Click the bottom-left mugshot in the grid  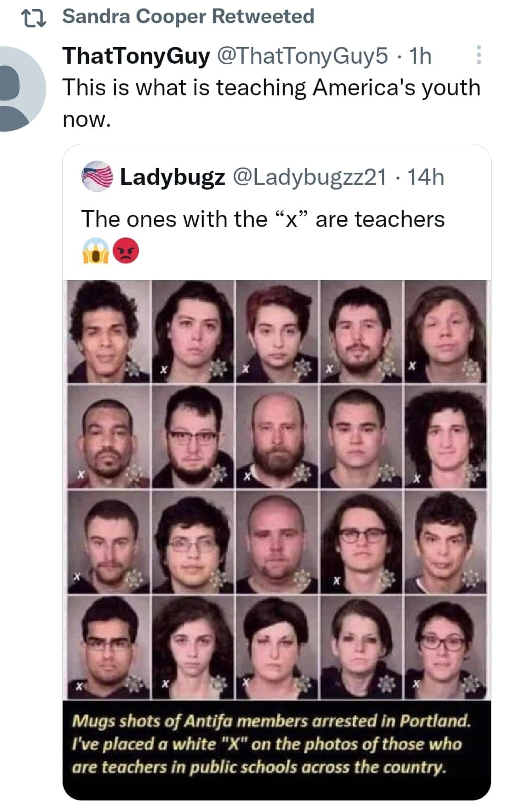coord(108,648)
